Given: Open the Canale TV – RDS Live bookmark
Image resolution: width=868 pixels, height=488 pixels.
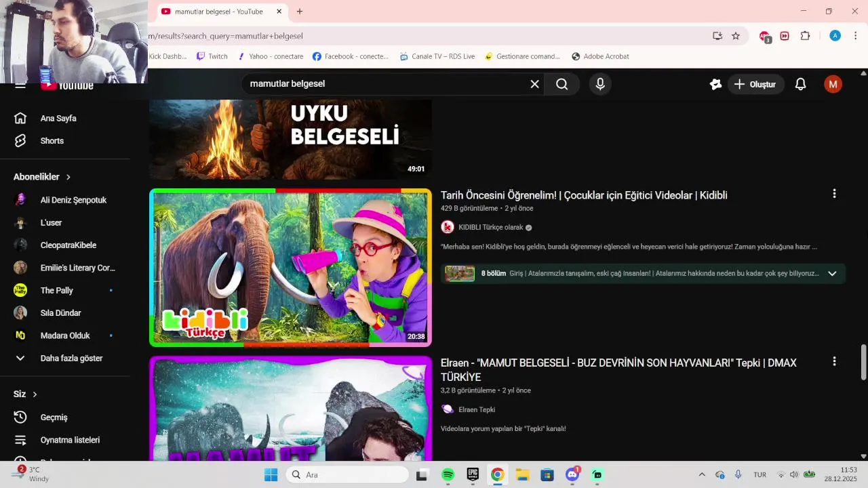Looking at the screenshot, I should pos(437,56).
